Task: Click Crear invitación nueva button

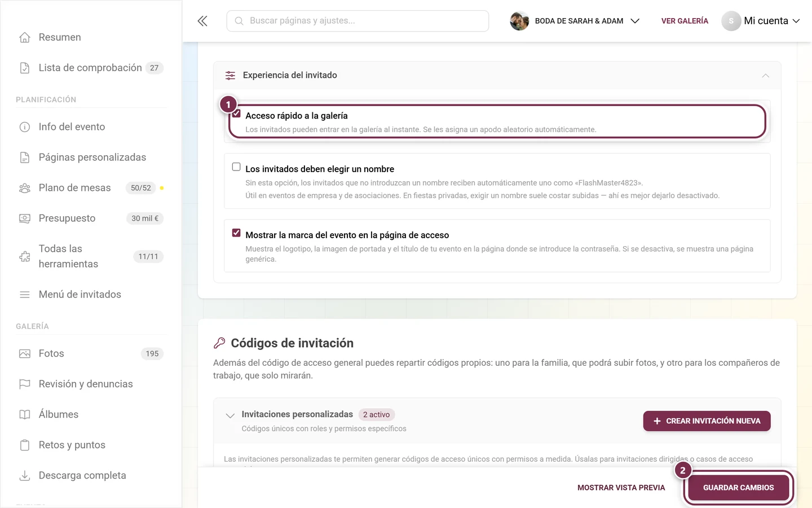Action: tap(707, 421)
